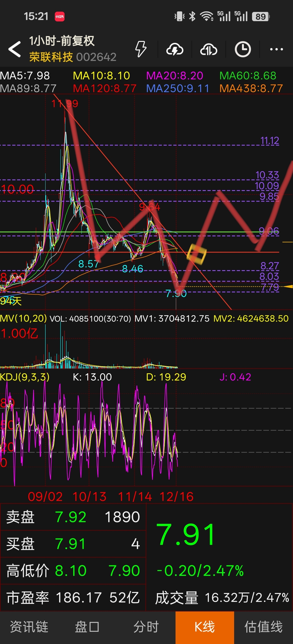Tap the MA60:8.68 indicator label
Image resolution: width=293 pixels, height=644 pixels.
tap(248, 76)
